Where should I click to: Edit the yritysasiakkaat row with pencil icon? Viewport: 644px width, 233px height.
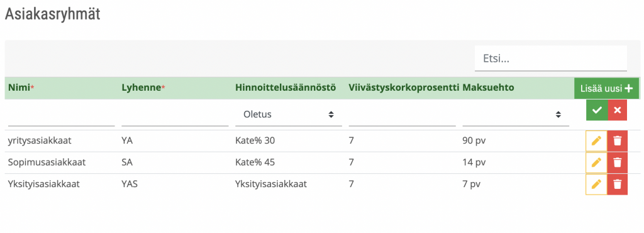point(596,141)
